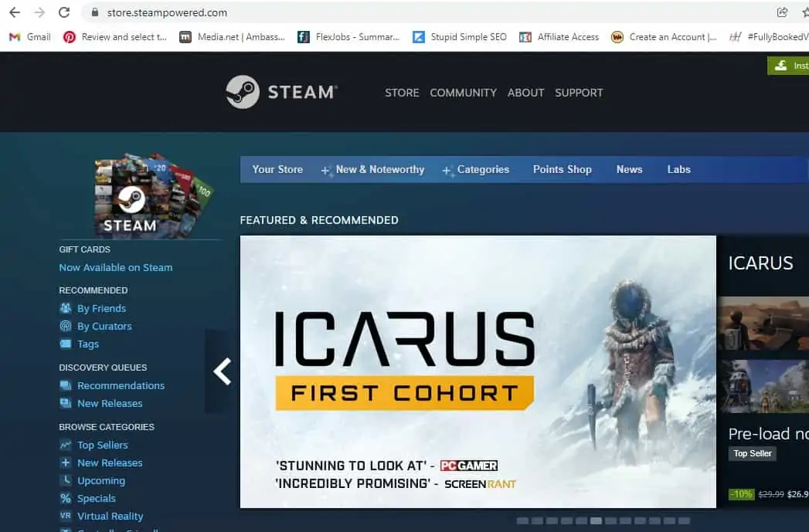Select the Your Store tab
This screenshot has height=532, width=809.
pos(277,169)
